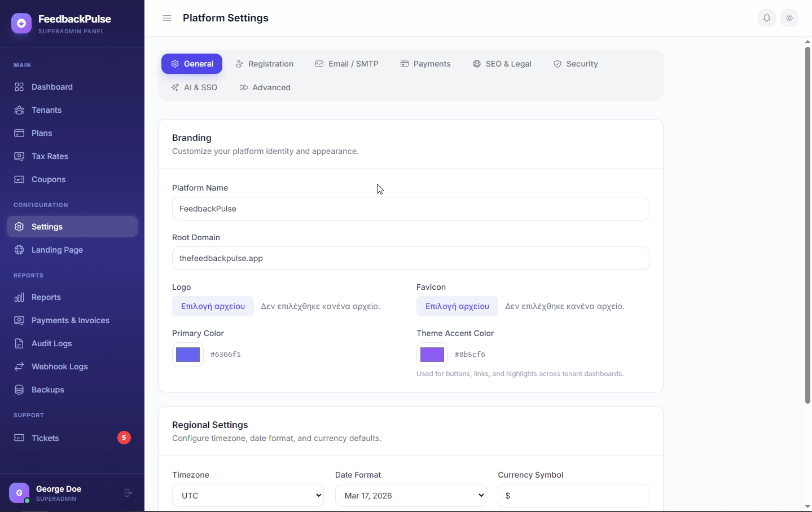812x512 pixels.
Task: Open the notifications bell icon
Action: 766,17
